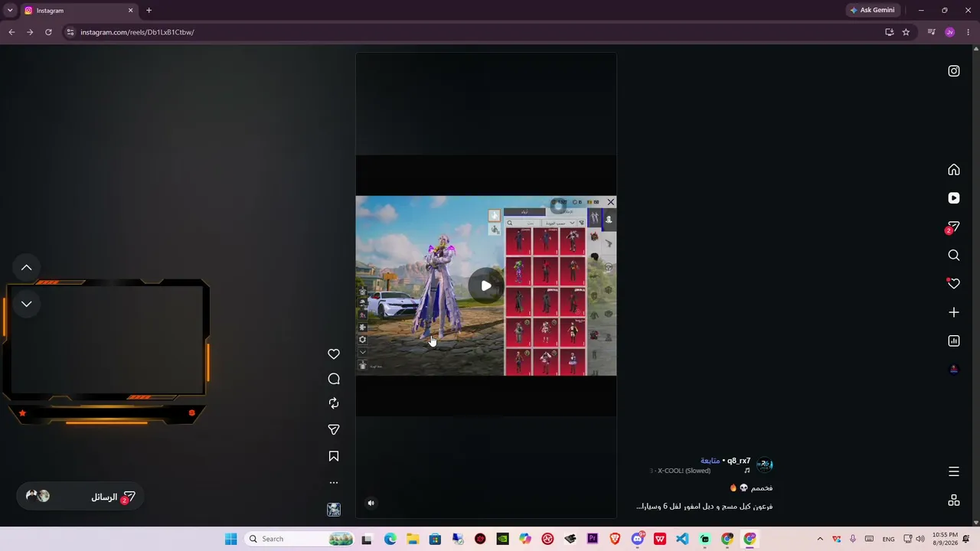Open Instagram search
The image size is (980, 551).
tap(954, 256)
